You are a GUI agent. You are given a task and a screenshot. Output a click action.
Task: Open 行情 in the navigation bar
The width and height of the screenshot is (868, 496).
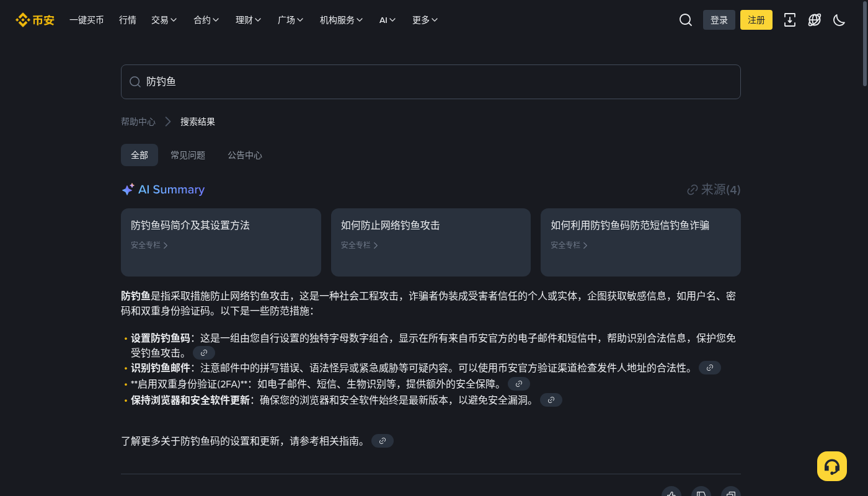128,20
